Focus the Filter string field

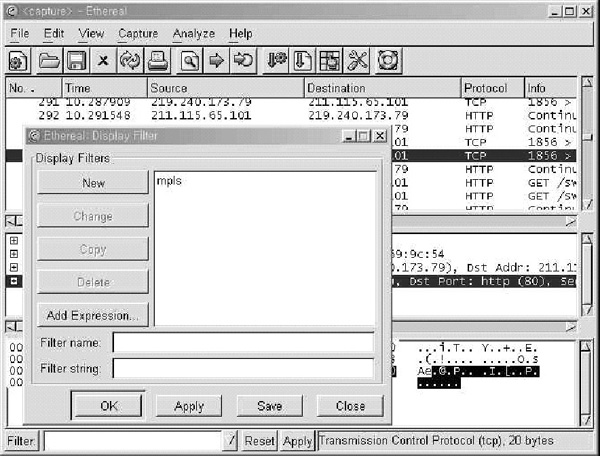click(243, 368)
